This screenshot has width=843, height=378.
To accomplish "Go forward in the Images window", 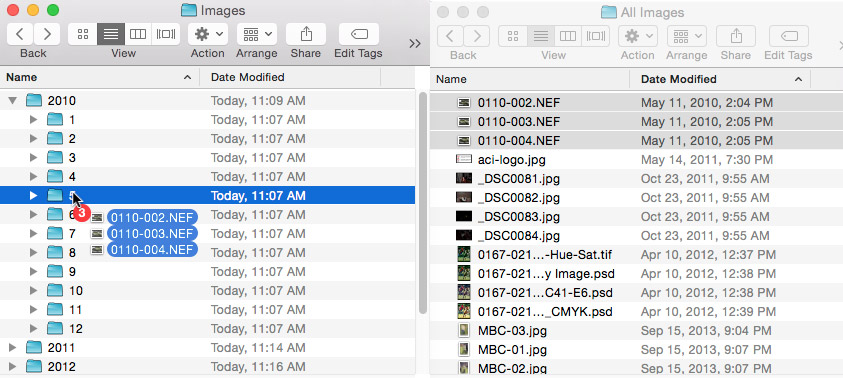I will click(x=47, y=34).
